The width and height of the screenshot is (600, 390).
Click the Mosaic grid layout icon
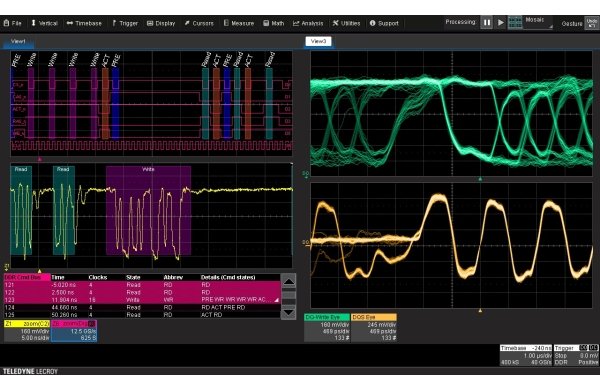click(515, 23)
